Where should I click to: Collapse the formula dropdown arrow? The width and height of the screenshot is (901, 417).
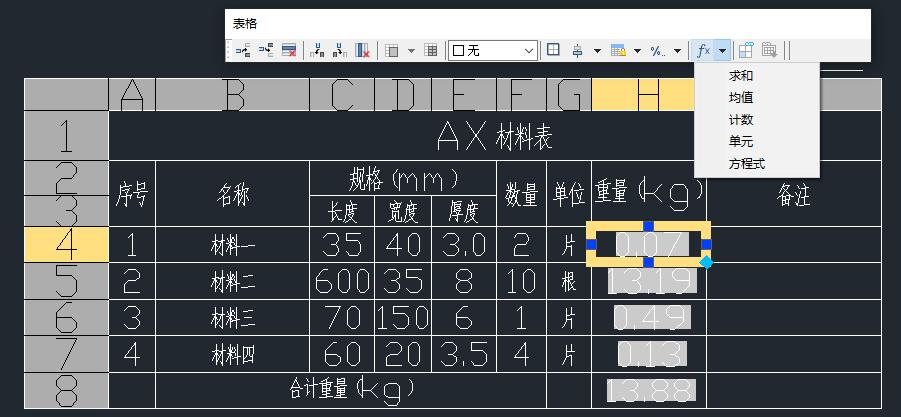click(x=723, y=51)
